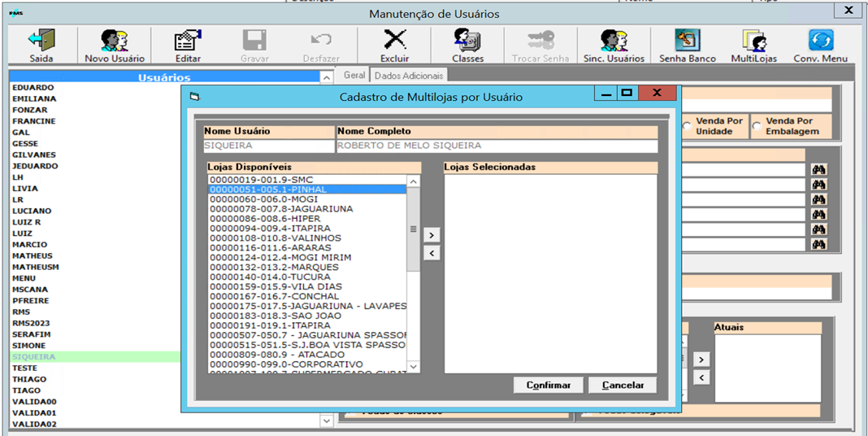Open the Classes toolbar icon
Viewport: 868px width, 436px height.
coord(467,41)
